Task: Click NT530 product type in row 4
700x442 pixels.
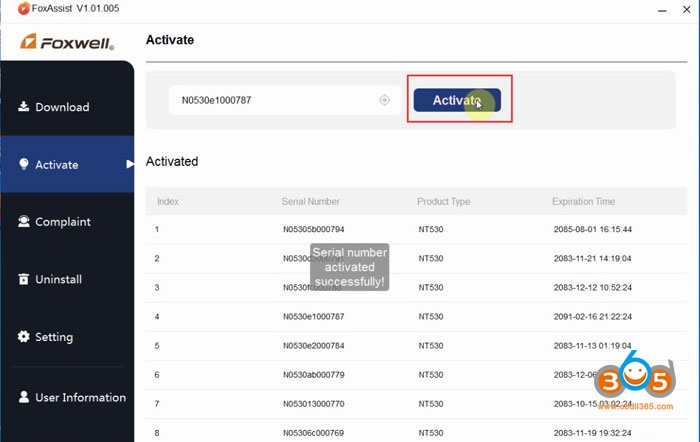Action: click(x=431, y=317)
